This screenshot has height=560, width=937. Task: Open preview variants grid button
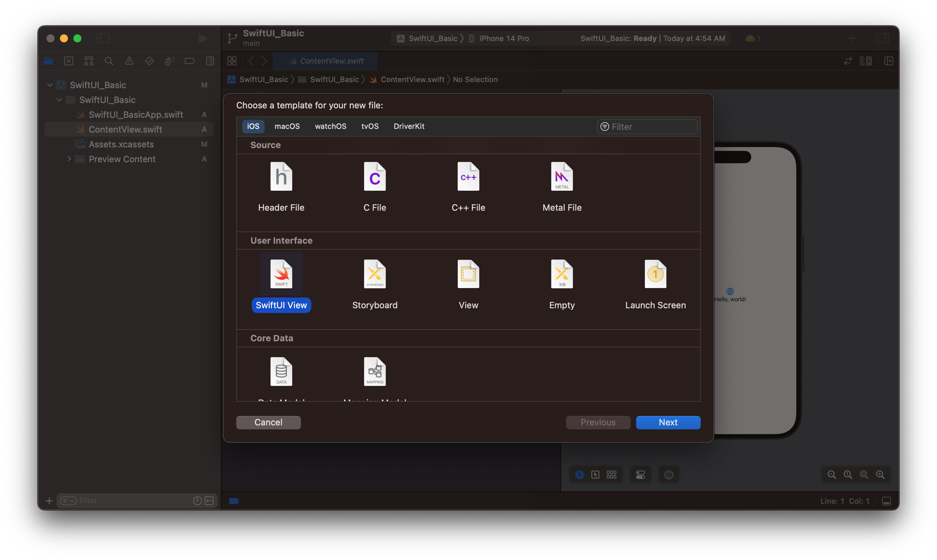(x=611, y=474)
